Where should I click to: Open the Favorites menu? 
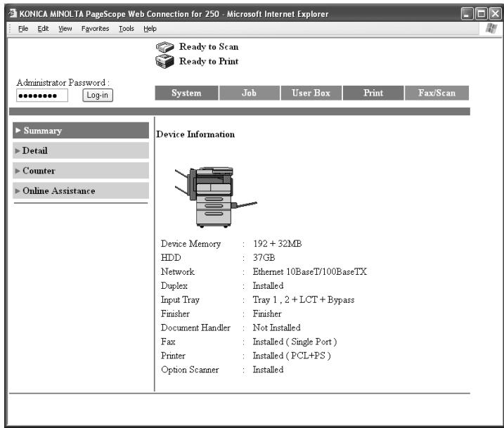(x=95, y=29)
